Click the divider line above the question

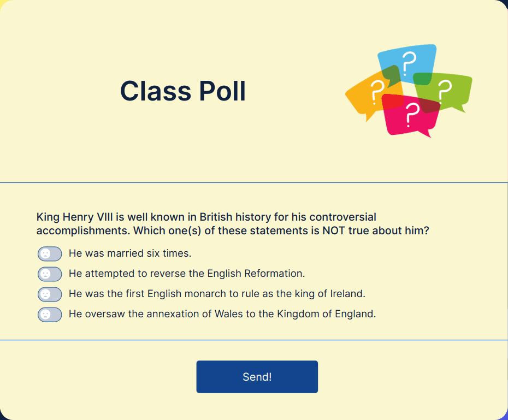pyautogui.click(x=254, y=182)
